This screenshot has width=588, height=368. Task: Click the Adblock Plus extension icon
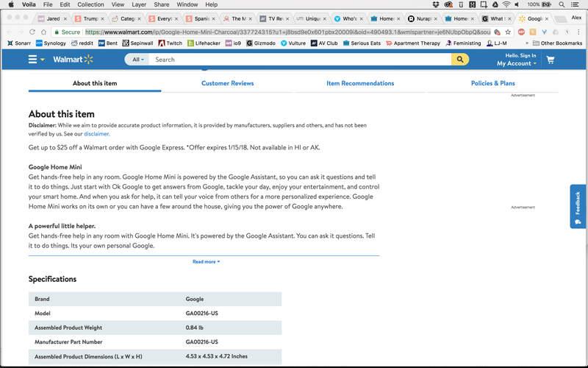point(521,32)
